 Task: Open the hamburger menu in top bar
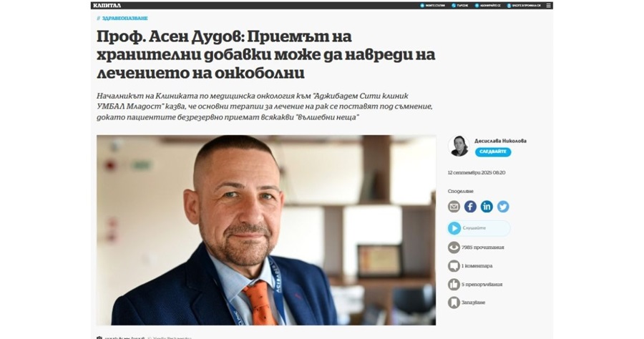coord(548,5)
